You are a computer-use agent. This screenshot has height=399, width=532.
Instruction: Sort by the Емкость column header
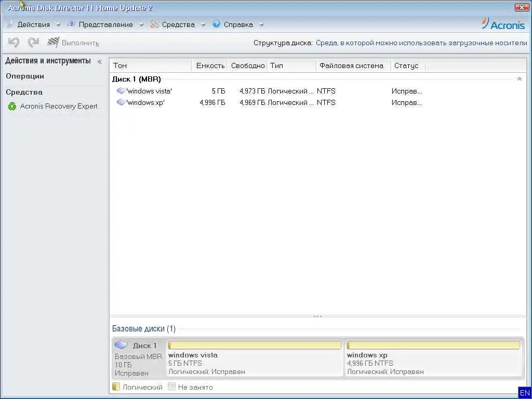[x=210, y=65]
